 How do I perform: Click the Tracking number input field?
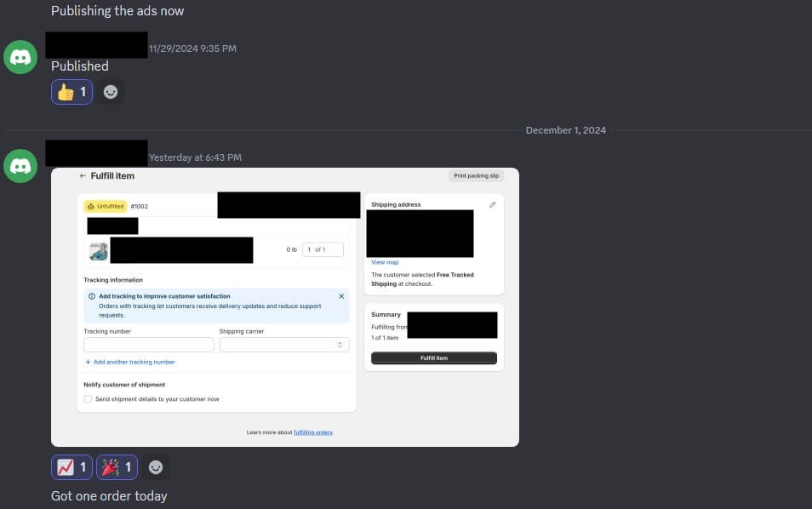[x=149, y=345]
